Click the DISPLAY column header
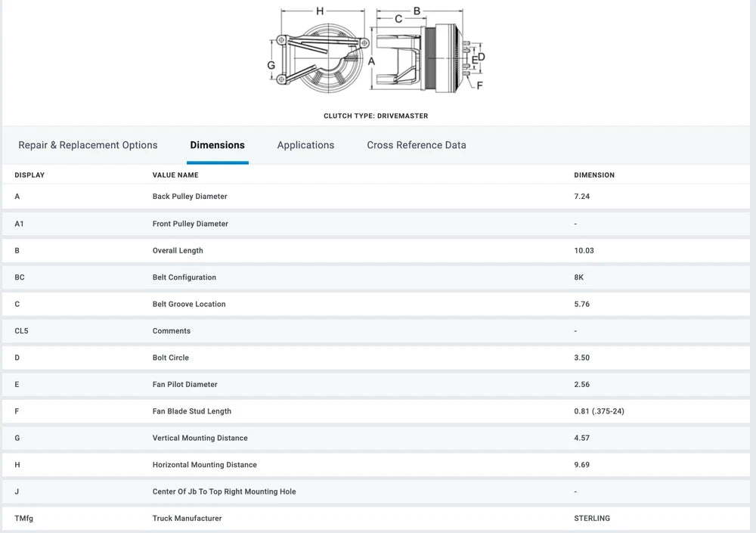This screenshot has width=756, height=533. 29,175
